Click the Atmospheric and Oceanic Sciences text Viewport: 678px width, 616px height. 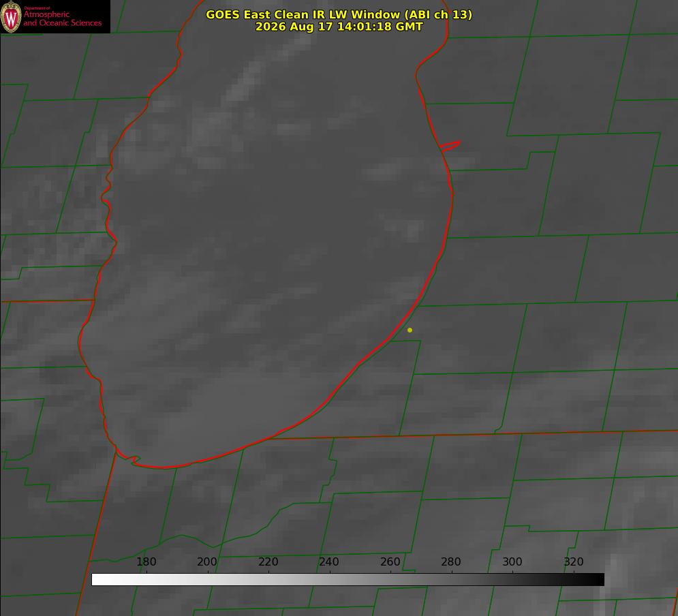coord(62,18)
